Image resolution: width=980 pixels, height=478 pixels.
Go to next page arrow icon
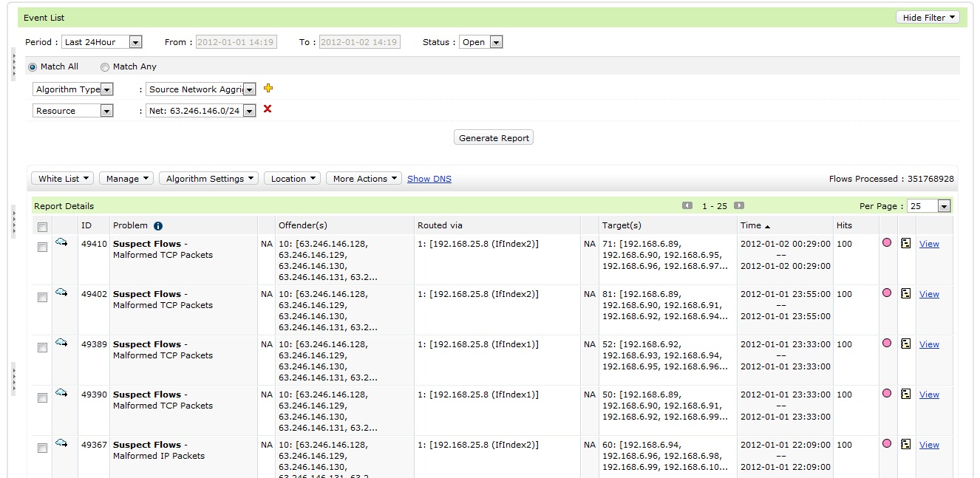pos(739,206)
